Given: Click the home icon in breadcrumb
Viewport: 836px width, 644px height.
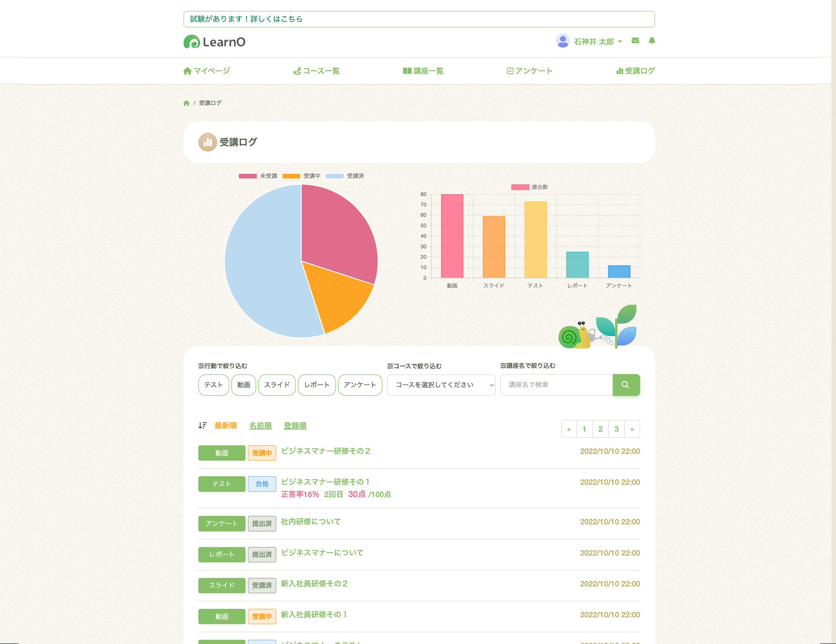Looking at the screenshot, I should 186,103.
